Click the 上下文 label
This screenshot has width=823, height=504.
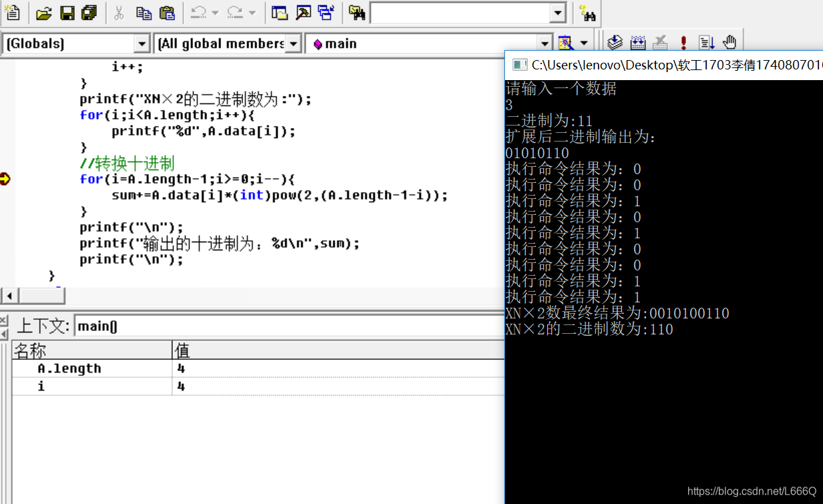pos(43,326)
